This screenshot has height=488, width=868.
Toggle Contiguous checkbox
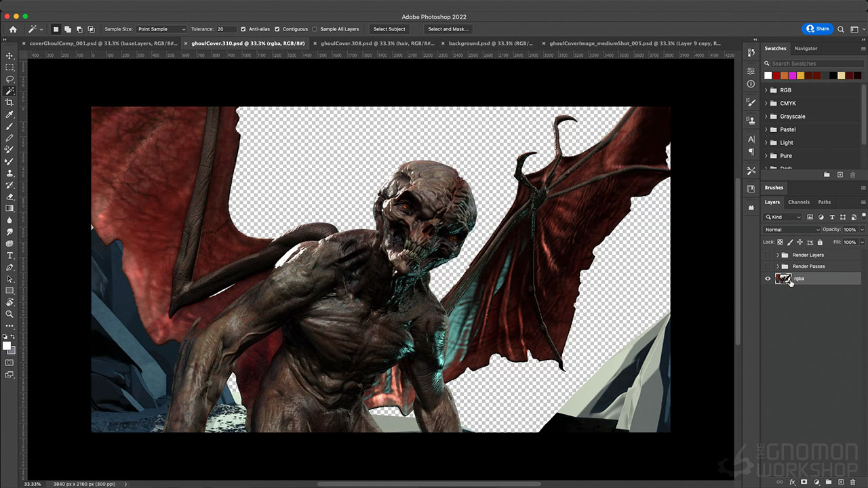coord(277,29)
